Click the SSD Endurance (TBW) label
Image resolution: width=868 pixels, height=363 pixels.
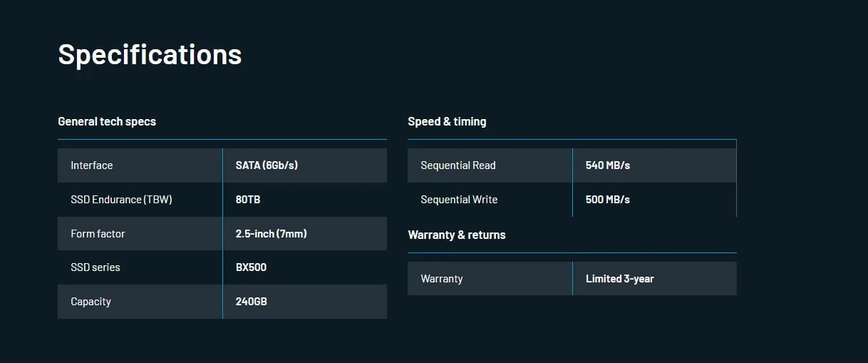click(x=121, y=200)
